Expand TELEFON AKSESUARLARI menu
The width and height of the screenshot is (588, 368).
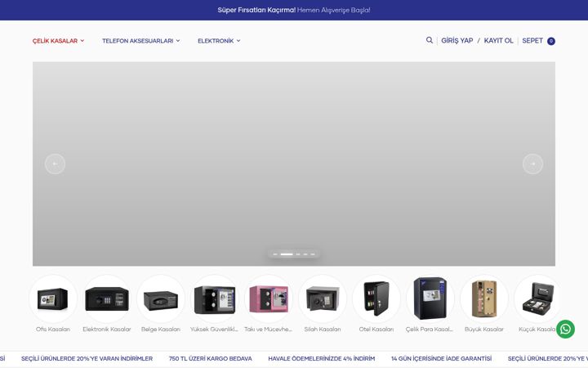[141, 41]
